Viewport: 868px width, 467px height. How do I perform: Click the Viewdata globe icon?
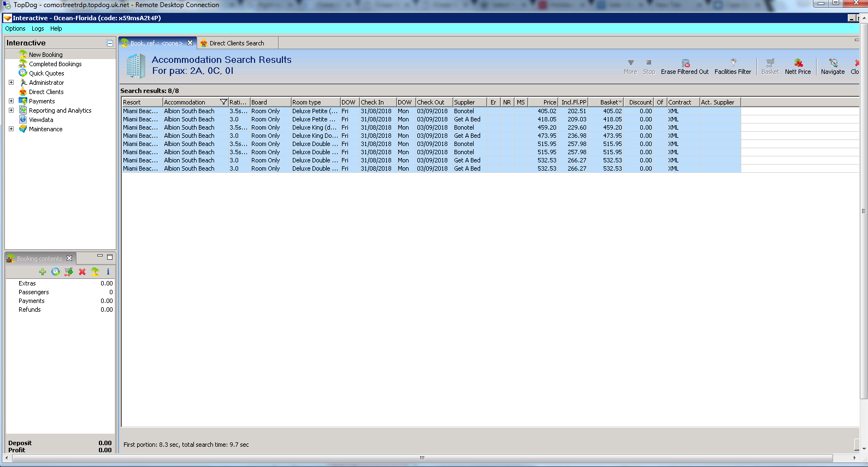[23, 119]
